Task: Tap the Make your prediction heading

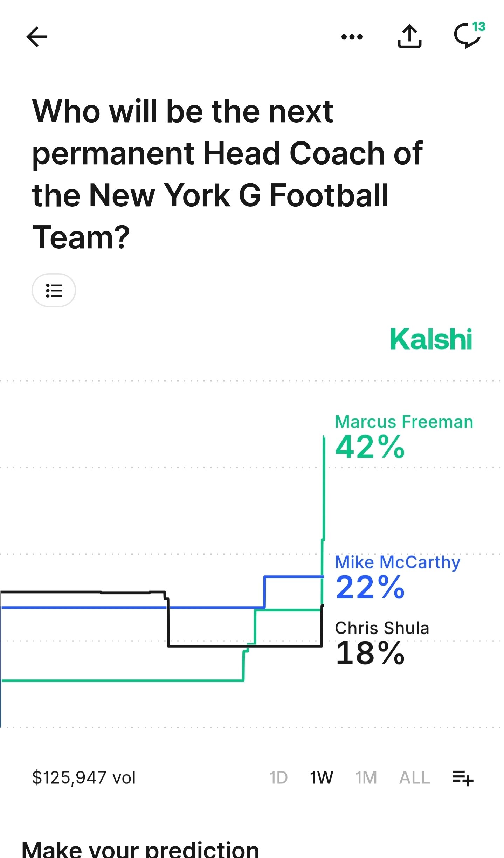Action: [x=140, y=849]
